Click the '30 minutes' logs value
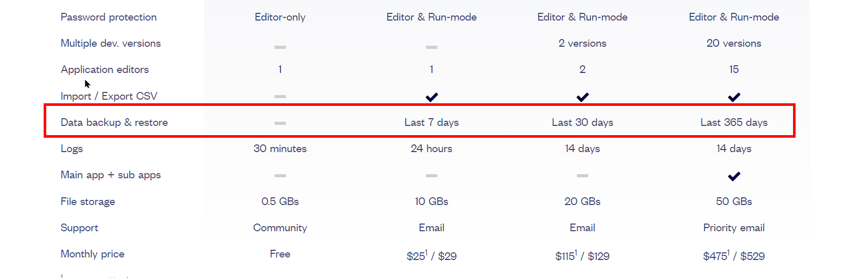This screenshot has width=868, height=278. 280,149
